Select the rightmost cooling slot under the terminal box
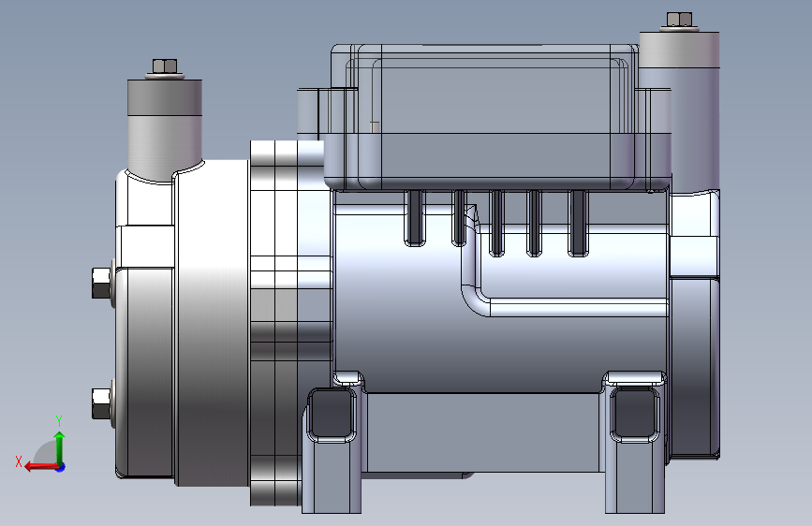 click(578, 223)
